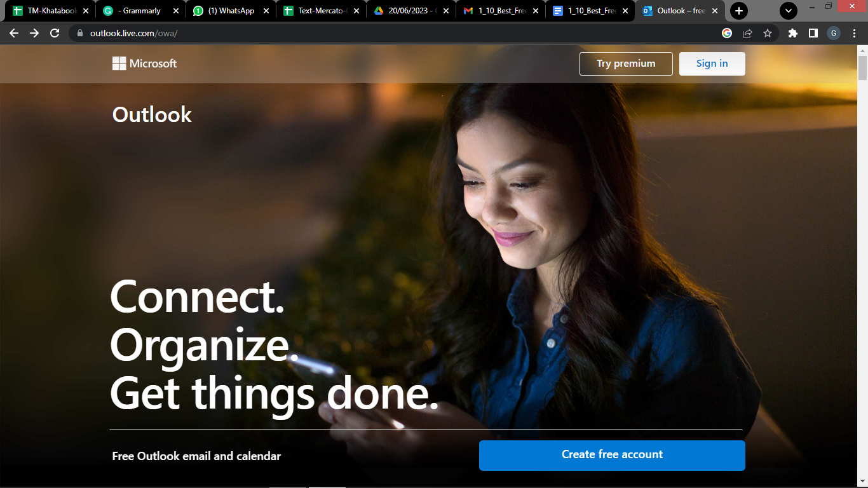Open the Chrome profile avatar G
Viewport: 868px width, 488px height.
pos(834,33)
